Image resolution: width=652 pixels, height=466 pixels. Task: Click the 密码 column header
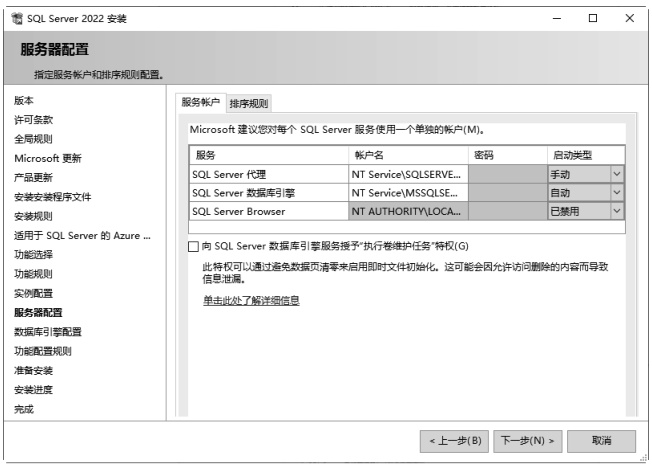pos(508,155)
